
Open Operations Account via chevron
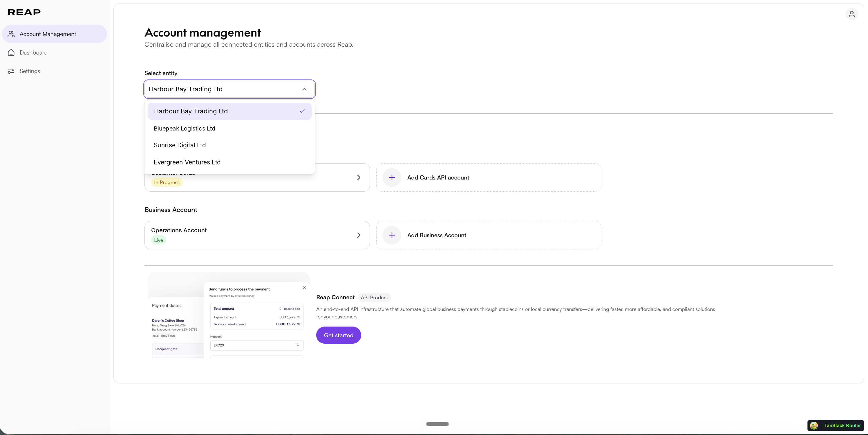tap(359, 235)
